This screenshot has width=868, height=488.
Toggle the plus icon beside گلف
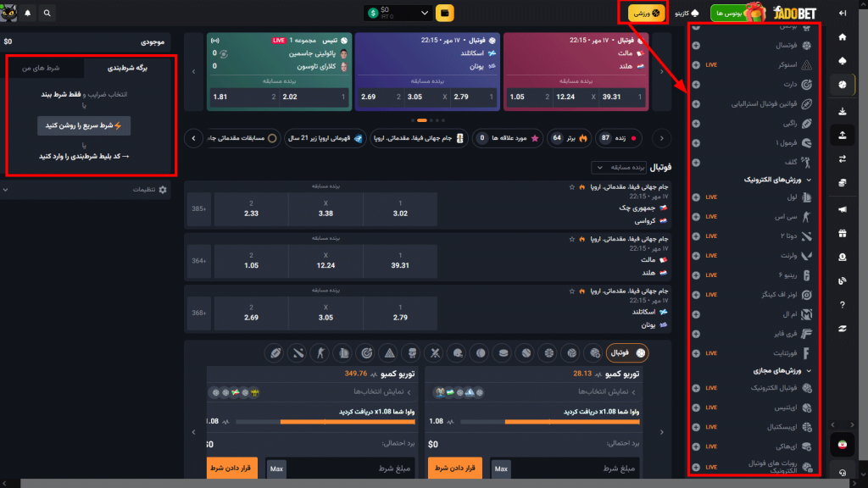(x=696, y=162)
